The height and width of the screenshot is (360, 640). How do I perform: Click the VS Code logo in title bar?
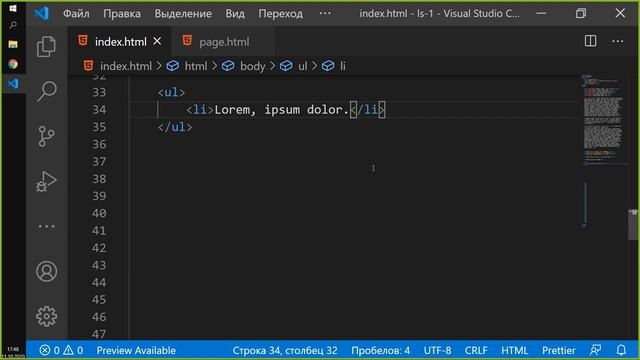(x=42, y=13)
